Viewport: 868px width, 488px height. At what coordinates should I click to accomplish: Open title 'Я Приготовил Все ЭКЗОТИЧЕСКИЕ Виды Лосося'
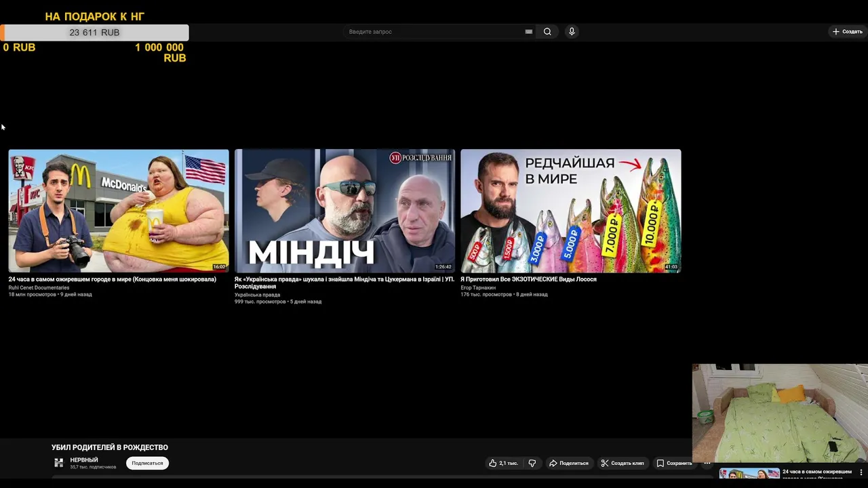[528, 279]
